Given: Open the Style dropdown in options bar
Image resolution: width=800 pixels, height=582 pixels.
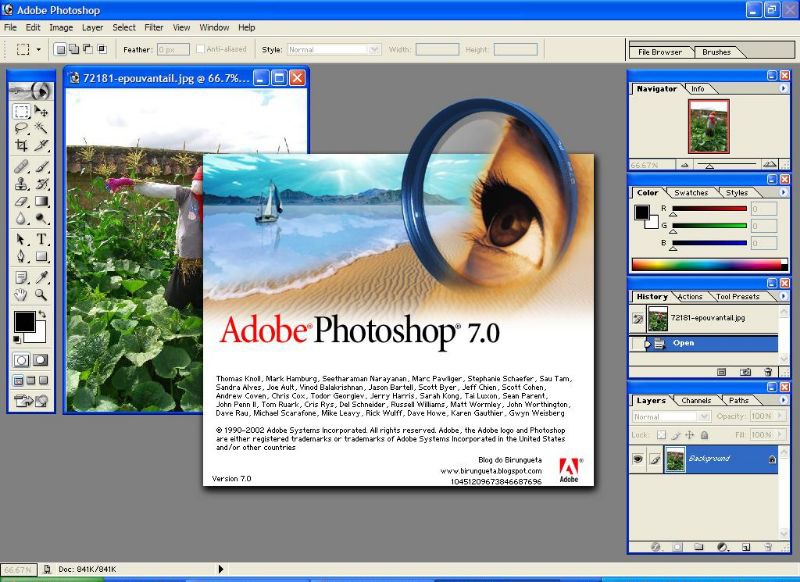Looking at the screenshot, I should click(374, 49).
